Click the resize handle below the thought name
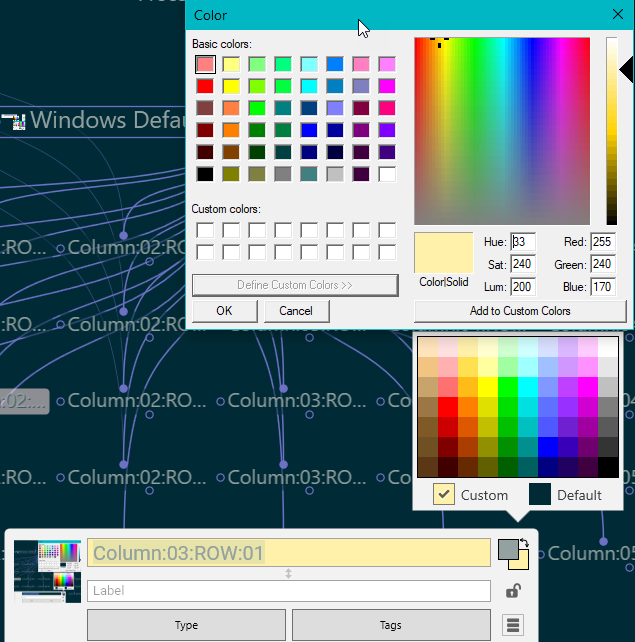Image resolution: width=635 pixels, height=642 pixels. tap(288, 573)
